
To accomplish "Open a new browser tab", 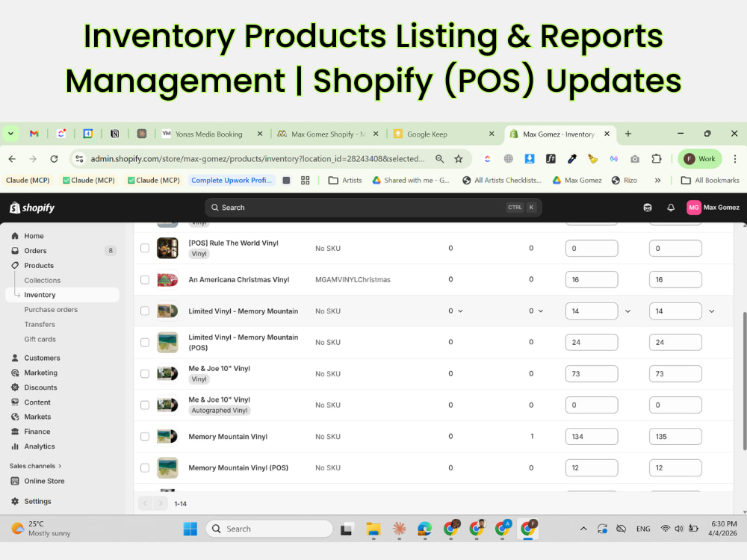I will [x=628, y=134].
